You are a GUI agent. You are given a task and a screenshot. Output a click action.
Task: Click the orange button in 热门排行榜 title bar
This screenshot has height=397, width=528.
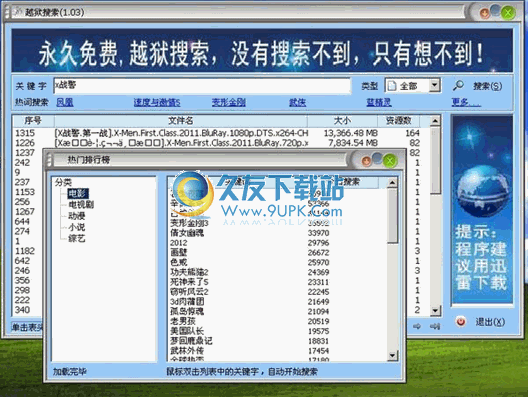366,161
